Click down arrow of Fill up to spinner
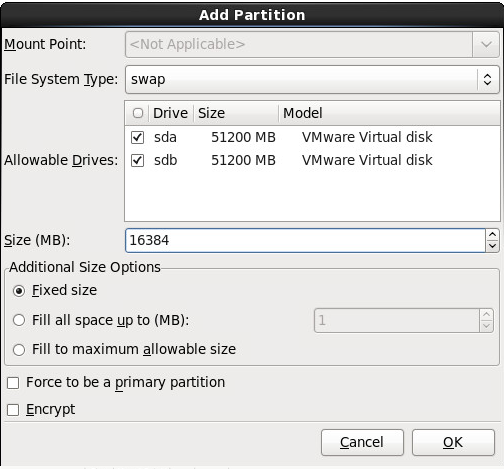The width and height of the screenshot is (504, 469). pos(486,326)
